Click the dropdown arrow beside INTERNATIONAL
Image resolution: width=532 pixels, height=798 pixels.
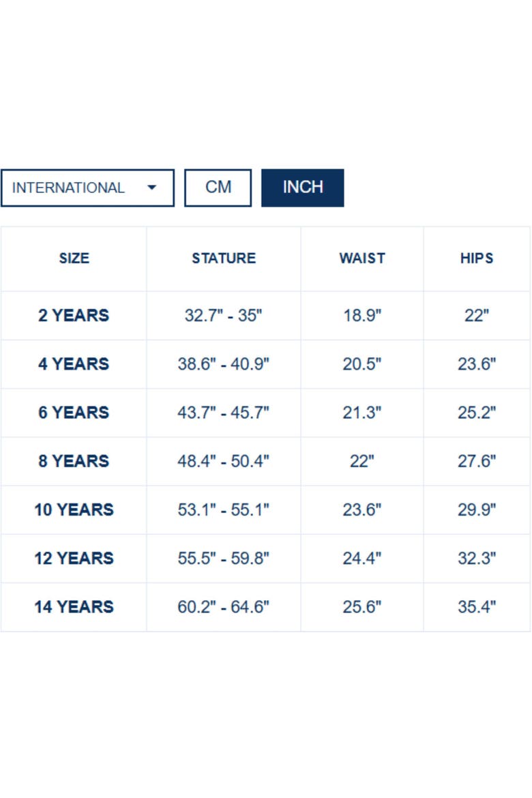coord(151,188)
